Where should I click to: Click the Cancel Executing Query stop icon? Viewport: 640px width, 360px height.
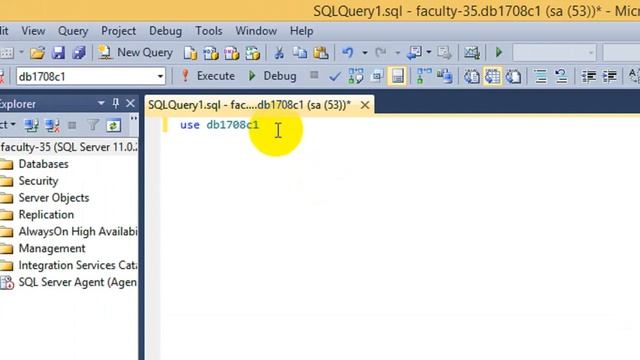coord(314,76)
